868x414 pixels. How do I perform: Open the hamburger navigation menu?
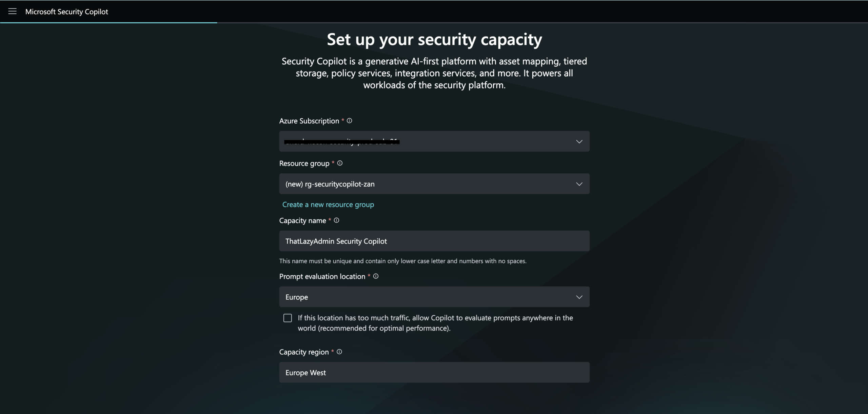[12, 12]
